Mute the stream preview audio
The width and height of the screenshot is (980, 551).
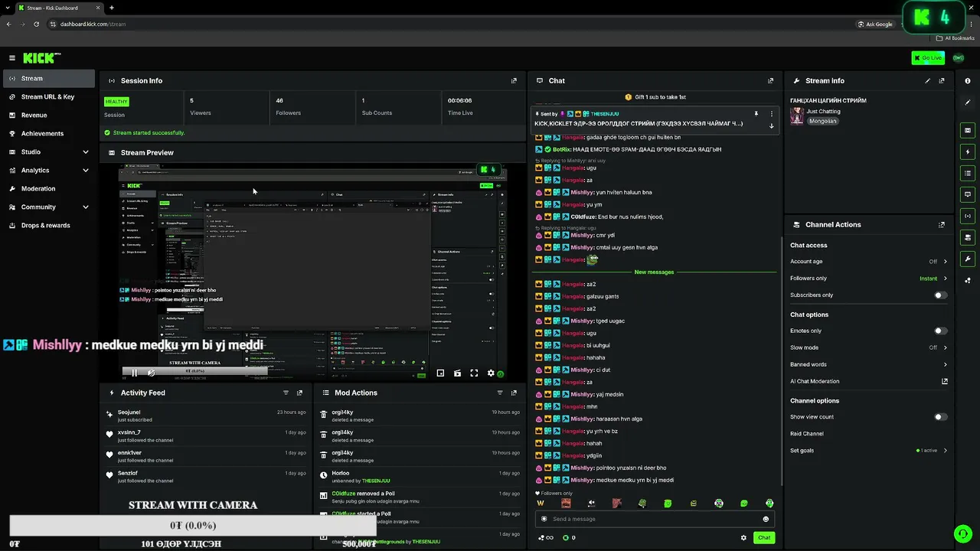tap(151, 373)
